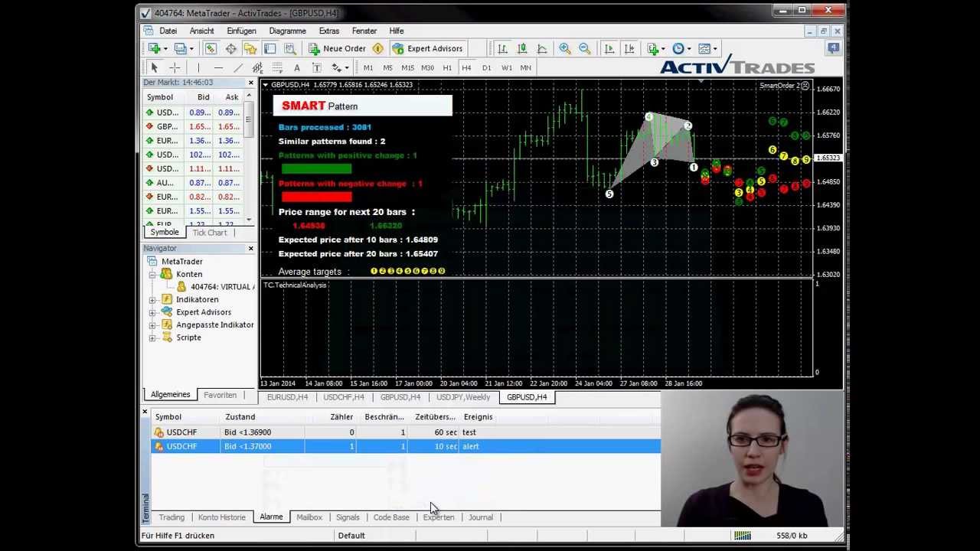Image resolution: width=980 pixels, height=551 pixels.
Task: Switch timeframe to M15
Action: (x=407, y=67)
